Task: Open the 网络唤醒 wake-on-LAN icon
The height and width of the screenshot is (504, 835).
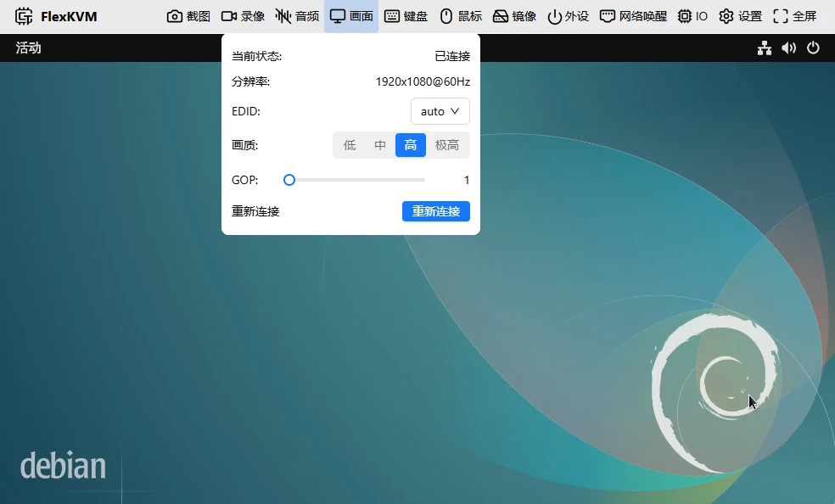Action: click(608, 16)
